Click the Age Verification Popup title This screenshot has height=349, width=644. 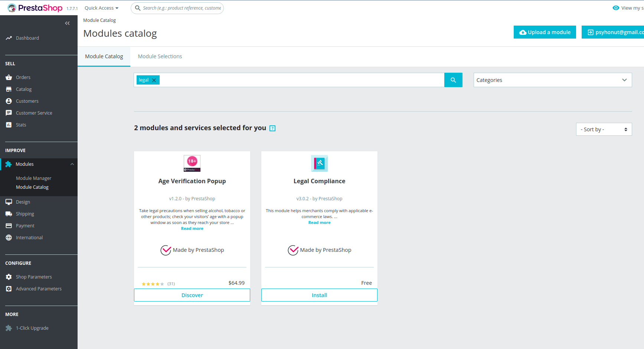pos(192,181)
